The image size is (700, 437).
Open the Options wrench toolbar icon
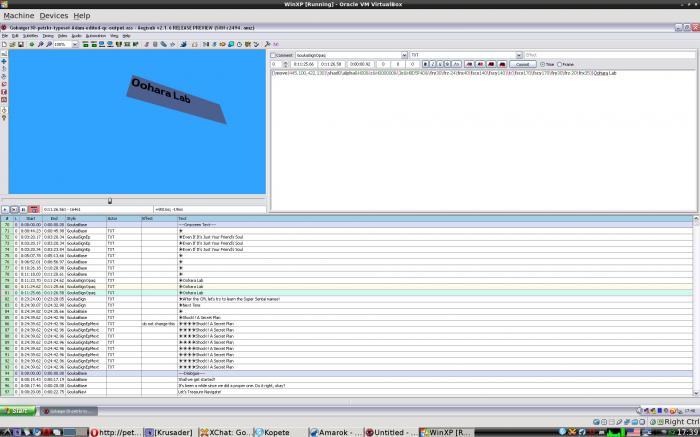tap(267, 44)
